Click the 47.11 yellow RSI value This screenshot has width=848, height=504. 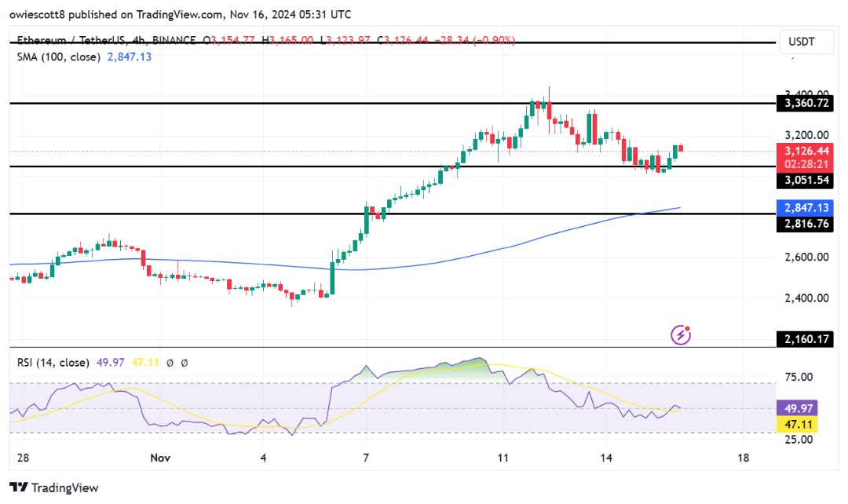click(x=799, y=424)
